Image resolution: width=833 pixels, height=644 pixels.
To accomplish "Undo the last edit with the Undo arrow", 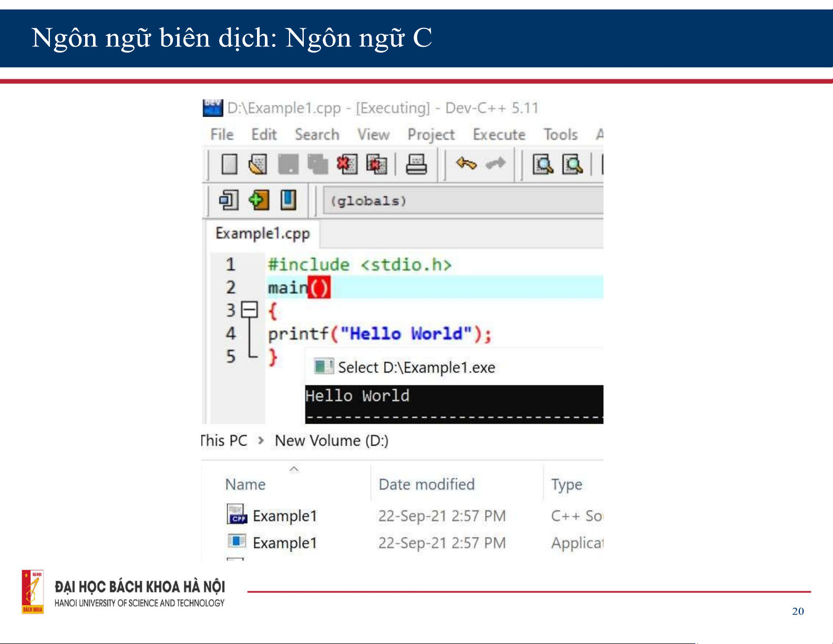I will 466,164.
